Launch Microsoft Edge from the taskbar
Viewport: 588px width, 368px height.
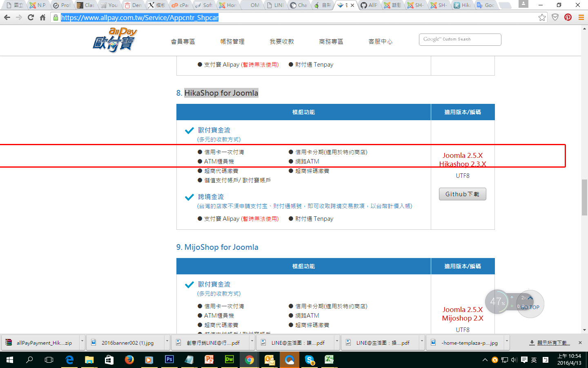(69, 360)
